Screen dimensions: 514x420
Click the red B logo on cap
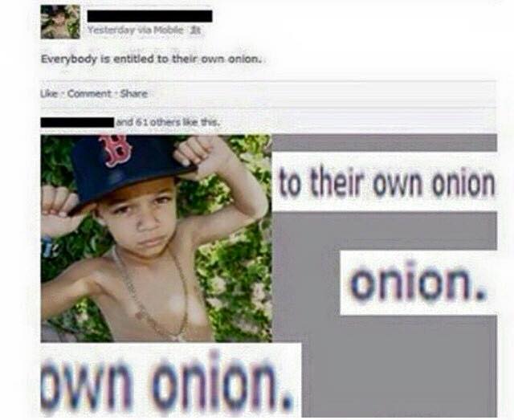[115, 150]
